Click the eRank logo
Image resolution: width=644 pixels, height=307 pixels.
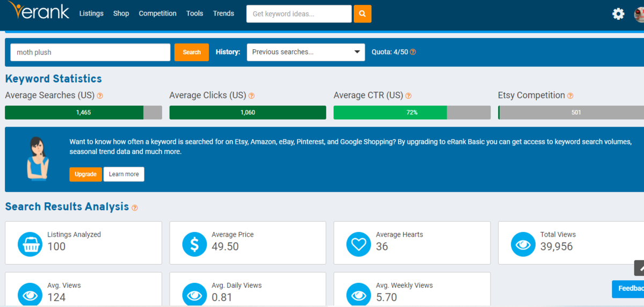39,11
